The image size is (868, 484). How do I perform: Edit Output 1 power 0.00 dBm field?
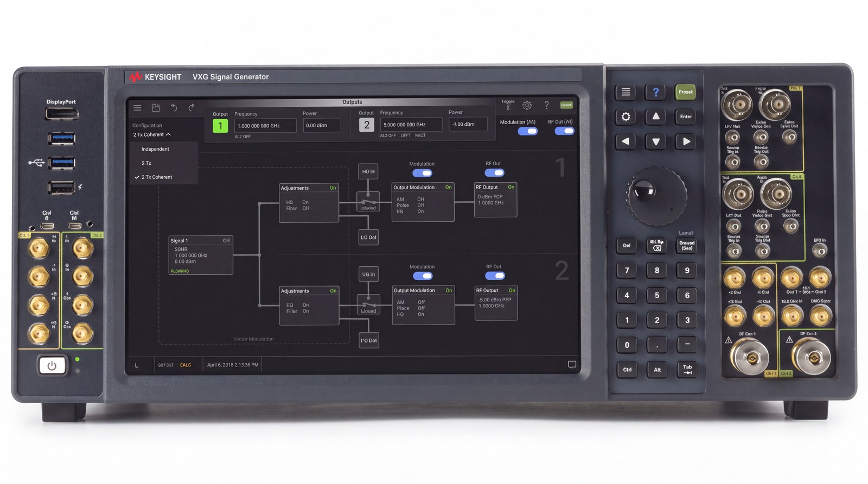(x=322, y=125)
